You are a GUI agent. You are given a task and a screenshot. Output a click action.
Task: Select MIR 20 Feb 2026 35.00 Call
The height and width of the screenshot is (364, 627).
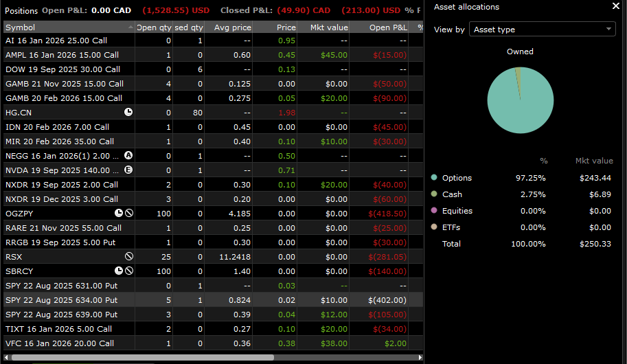[x=60, y=141]
